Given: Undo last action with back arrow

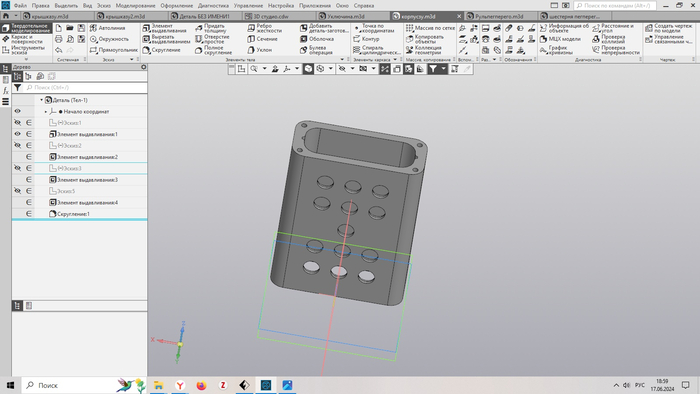Looking at the screenshot, I should [58, 50].
